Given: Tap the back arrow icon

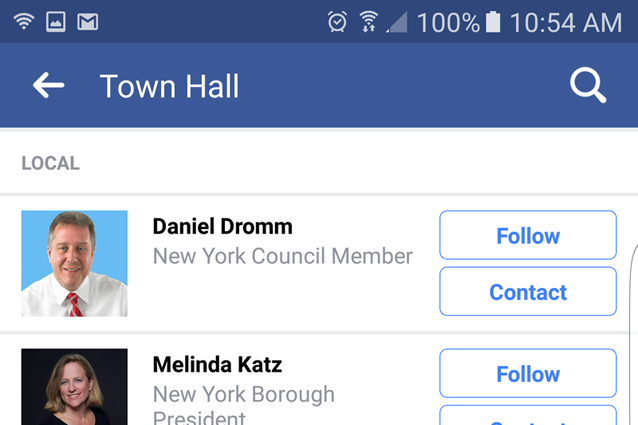Looking at the screenshot, I should (48, 85).
